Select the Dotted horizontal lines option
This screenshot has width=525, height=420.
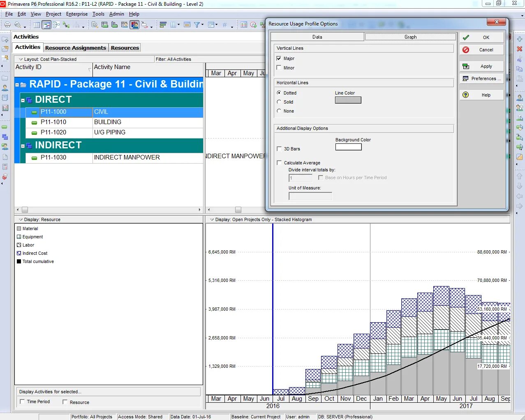(x=279, y=93)
